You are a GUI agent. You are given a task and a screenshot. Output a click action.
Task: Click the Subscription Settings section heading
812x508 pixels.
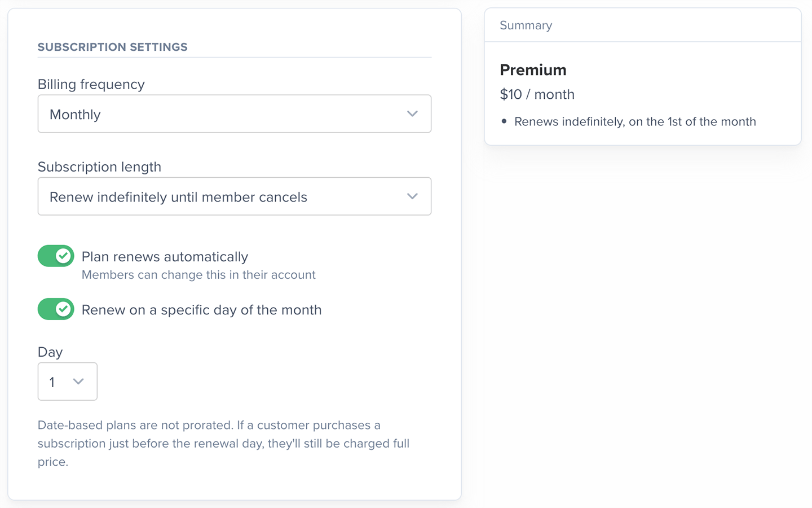(112, 47)
